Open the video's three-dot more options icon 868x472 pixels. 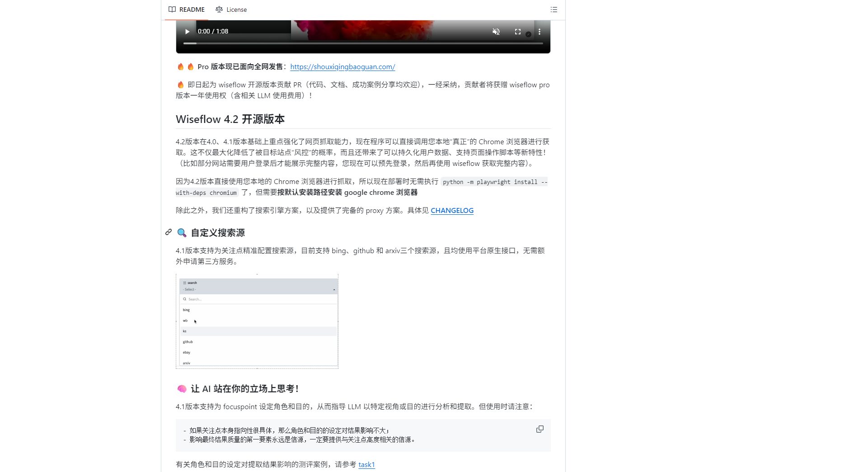tap(539, 32)
